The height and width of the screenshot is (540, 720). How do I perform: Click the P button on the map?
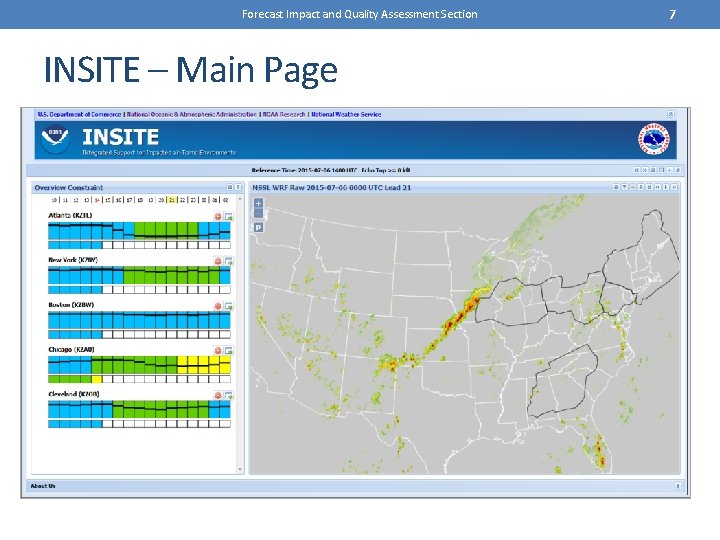[259, 227]
